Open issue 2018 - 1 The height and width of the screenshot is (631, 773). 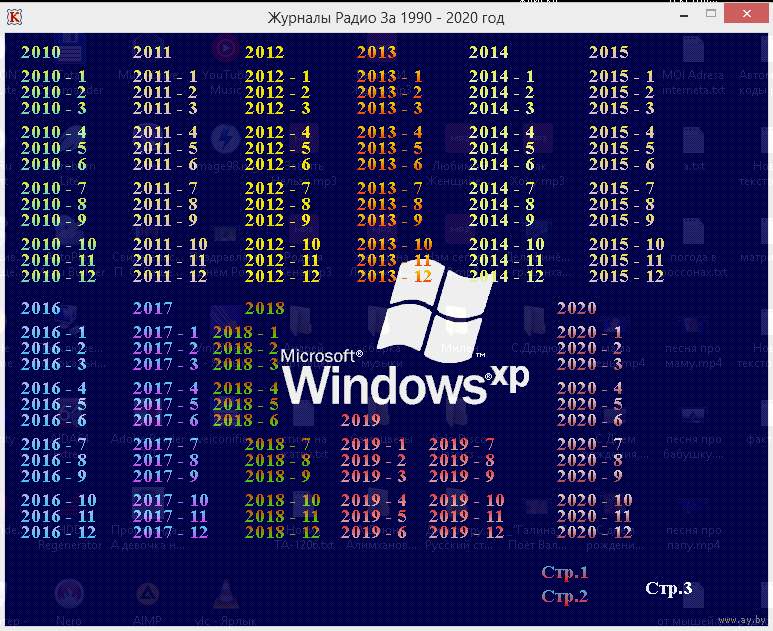point(246,332)
